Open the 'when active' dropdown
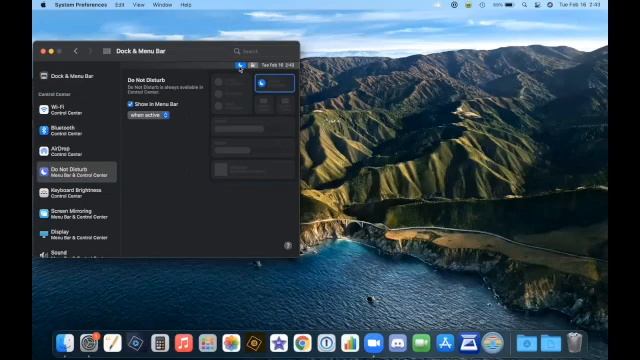The image size is (640, 360). coord(149,115)
